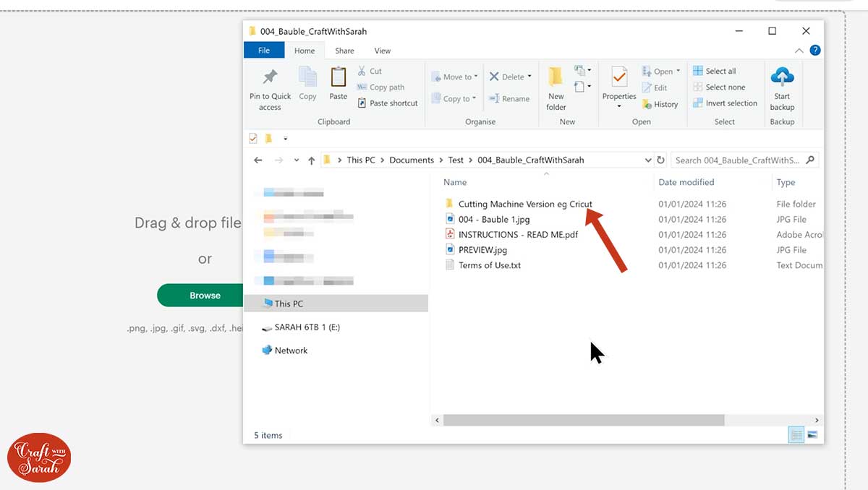Click the Up one level arrow
The image size is (868, 490).
[312, 160]
